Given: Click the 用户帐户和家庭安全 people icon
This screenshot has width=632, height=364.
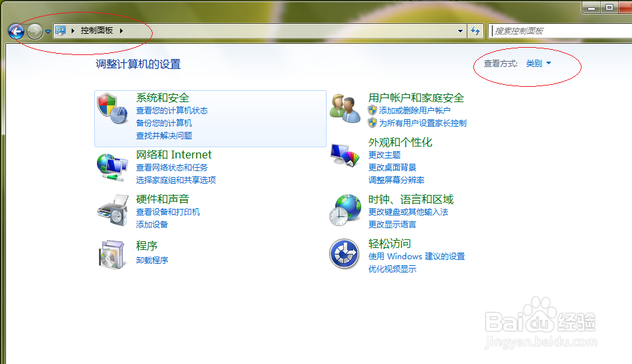Looking at the screenshot, I should 345,108.
